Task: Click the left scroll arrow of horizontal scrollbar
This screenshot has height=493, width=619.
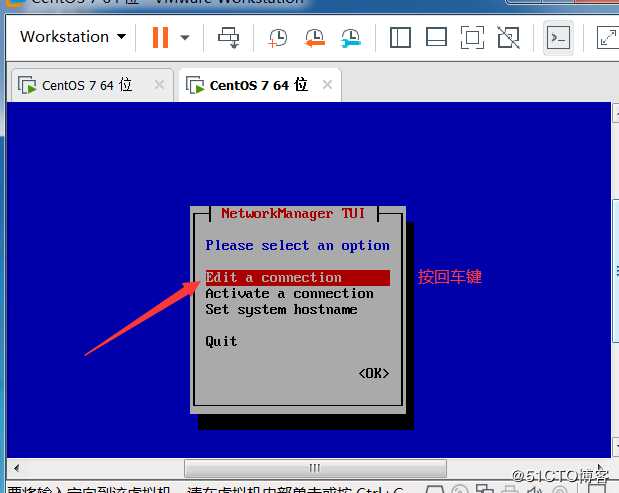Action: point(16,468)
